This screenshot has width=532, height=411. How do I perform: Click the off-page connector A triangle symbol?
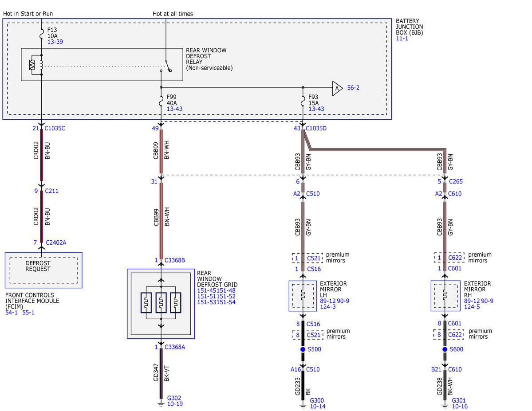pyautogui.click(x=337, y=89)
